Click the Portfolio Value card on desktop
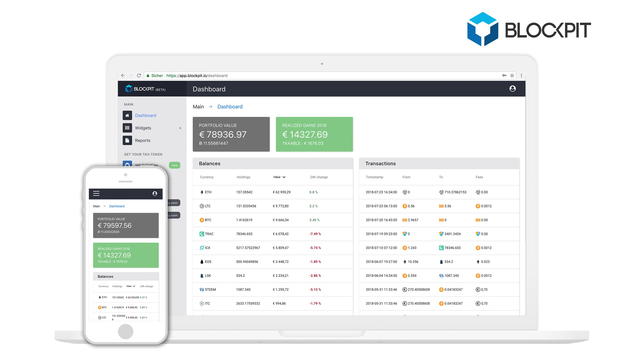Screen dimensions: 644x363 (x=231, y=134)
